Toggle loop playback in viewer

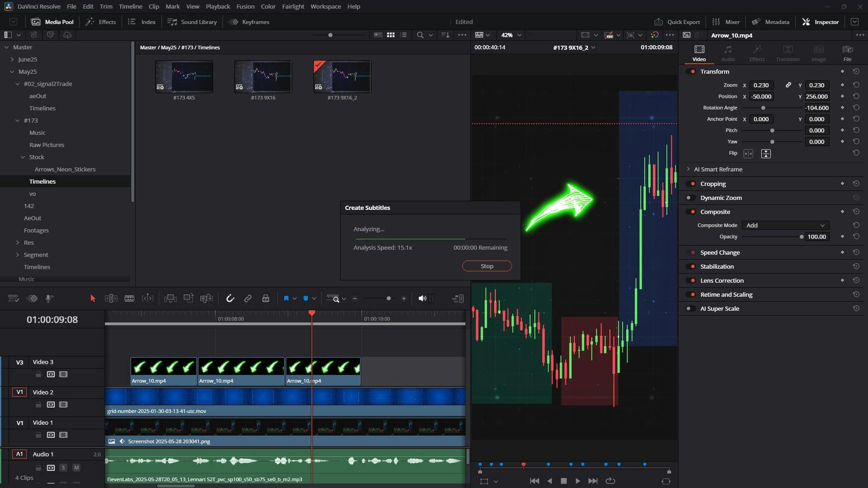pyautogui.click(x=610, y=481)
